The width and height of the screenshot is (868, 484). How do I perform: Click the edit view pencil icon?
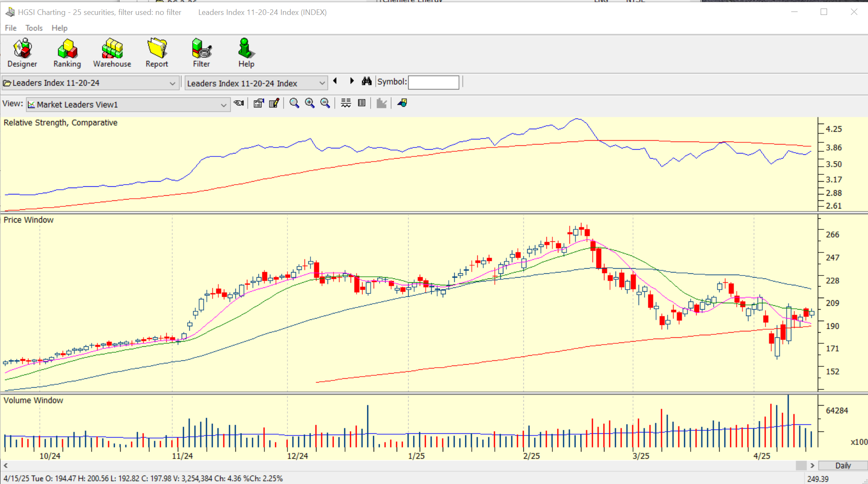[274, 103]
